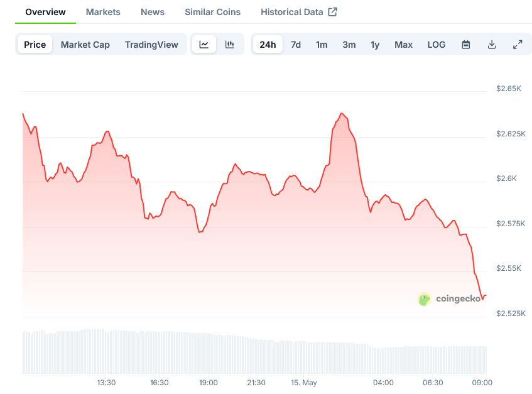Choose the Max time range
This screenshot has height=394, width=532.
(403, 45)
